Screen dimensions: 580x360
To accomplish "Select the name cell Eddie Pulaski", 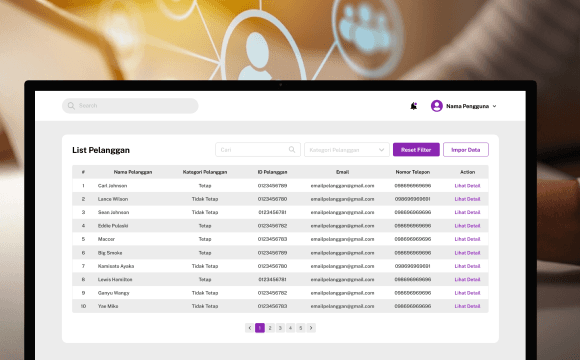I will click(113, 226).
